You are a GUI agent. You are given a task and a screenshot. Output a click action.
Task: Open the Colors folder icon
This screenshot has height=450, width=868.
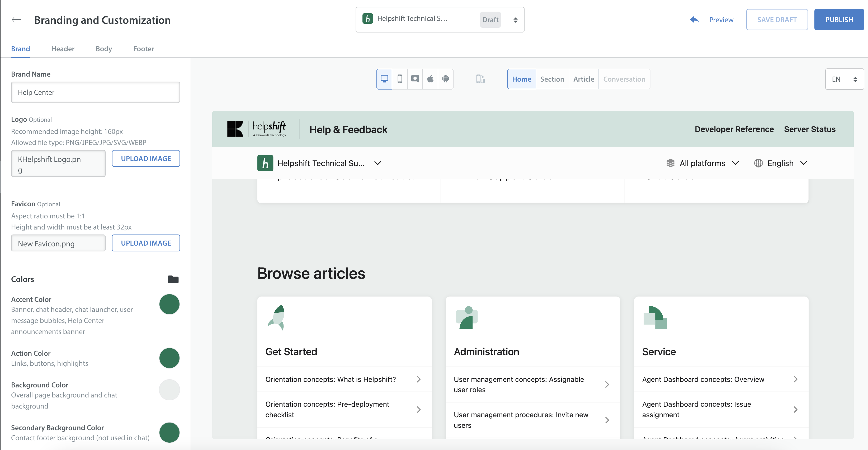pos(173,279)
